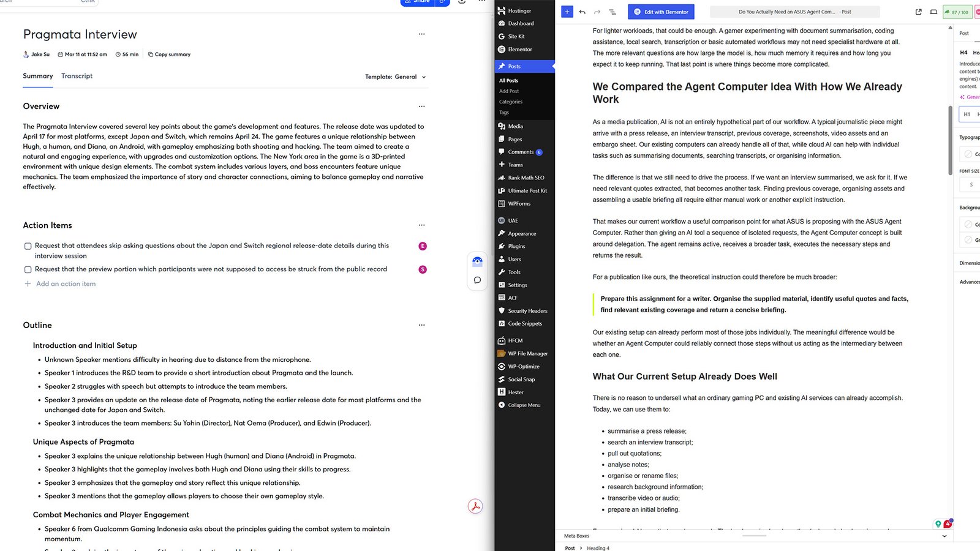Select the Summary tab
Viewport: 980px width, 551px height.
pos(38,76)
